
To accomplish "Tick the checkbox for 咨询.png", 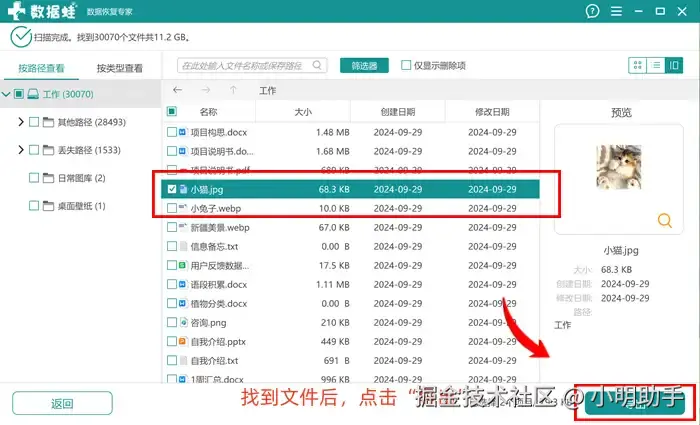I will (172, 322).
